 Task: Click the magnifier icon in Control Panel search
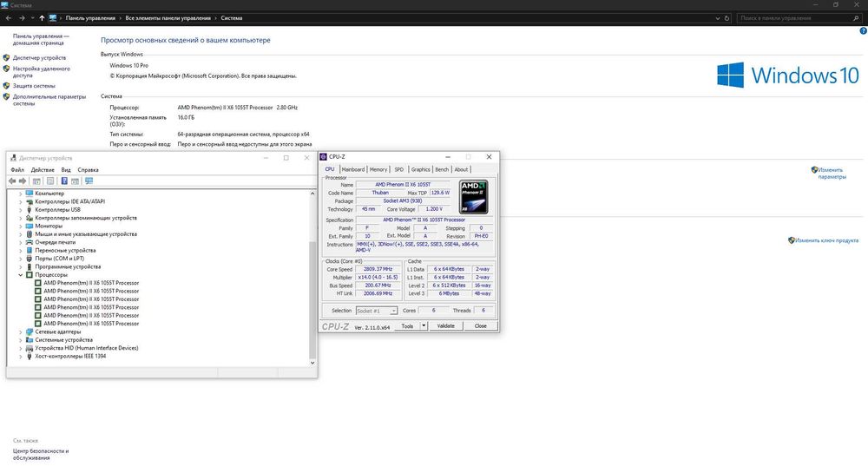click(856, 17)
